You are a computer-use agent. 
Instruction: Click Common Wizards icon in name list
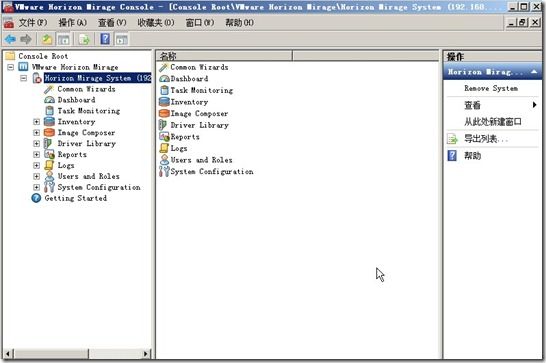[x=164, y=67]
